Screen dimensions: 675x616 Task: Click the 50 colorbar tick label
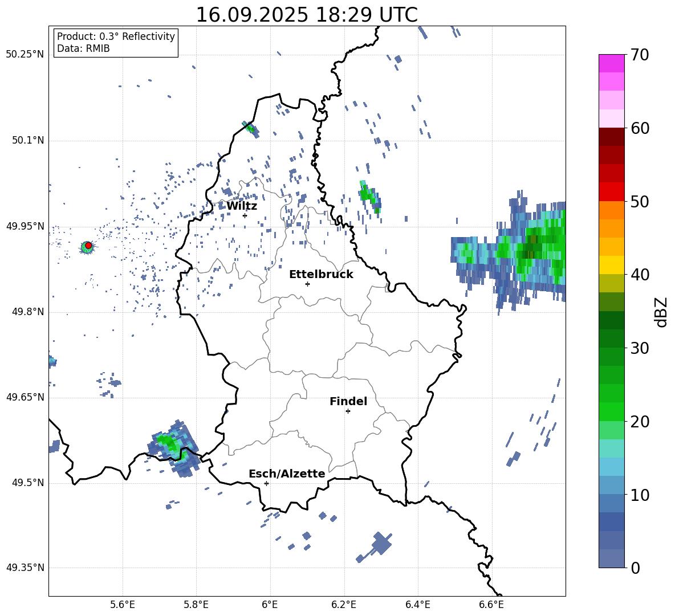point(640,201)
